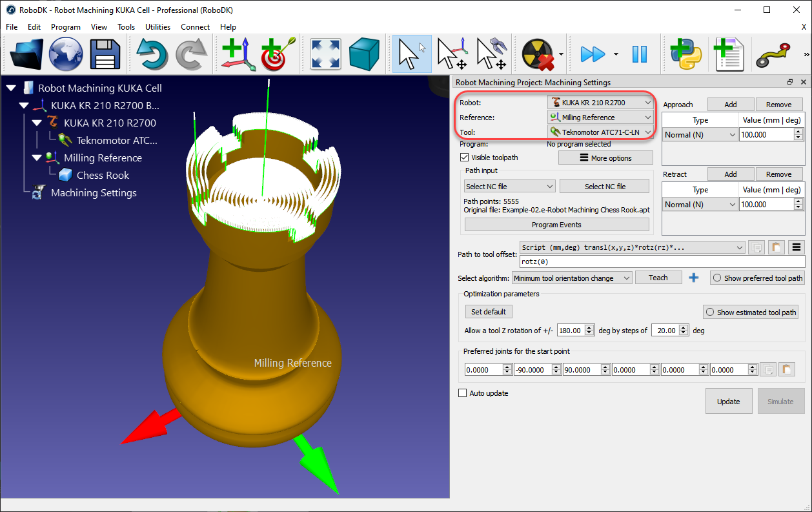Save the station using the save icon
Screen dimensions: 812x512
105,54
